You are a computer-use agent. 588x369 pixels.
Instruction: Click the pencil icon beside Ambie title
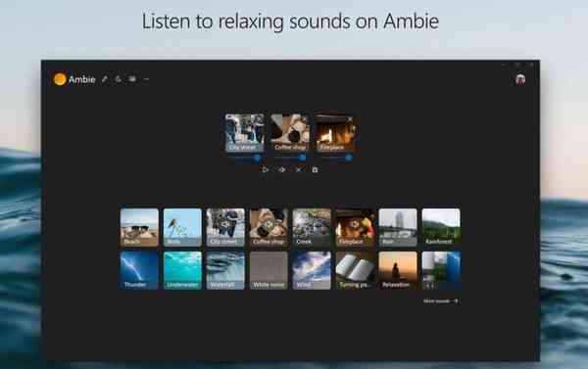(105, 79)
